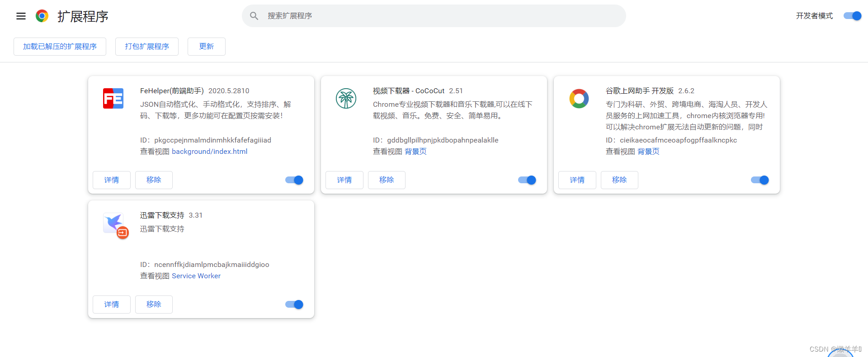Click 加载已解压的扩展程序 button
This screenshot has width=868, height=357.
[60, 47]
